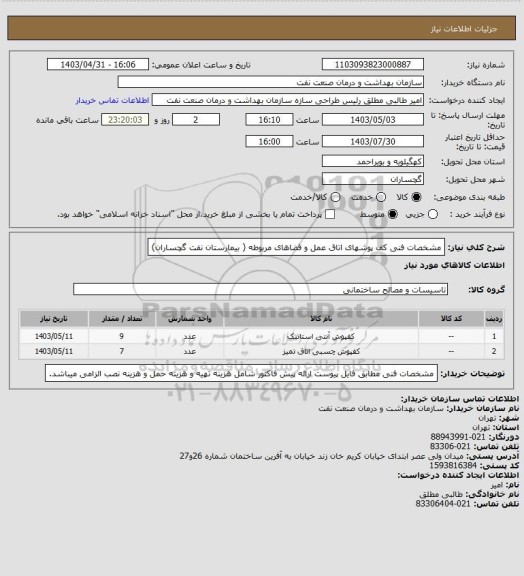Image resolution: width=524 pixels, height=576 pixels.
Task: Select item row کفپوش آنتی استاتیک
Action: pos(262,336)
